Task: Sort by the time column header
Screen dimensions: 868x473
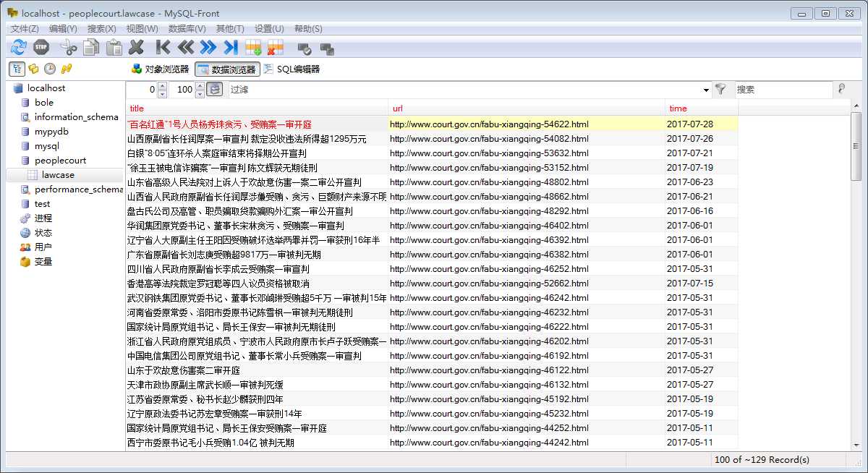Action: (x=702, y=108)
